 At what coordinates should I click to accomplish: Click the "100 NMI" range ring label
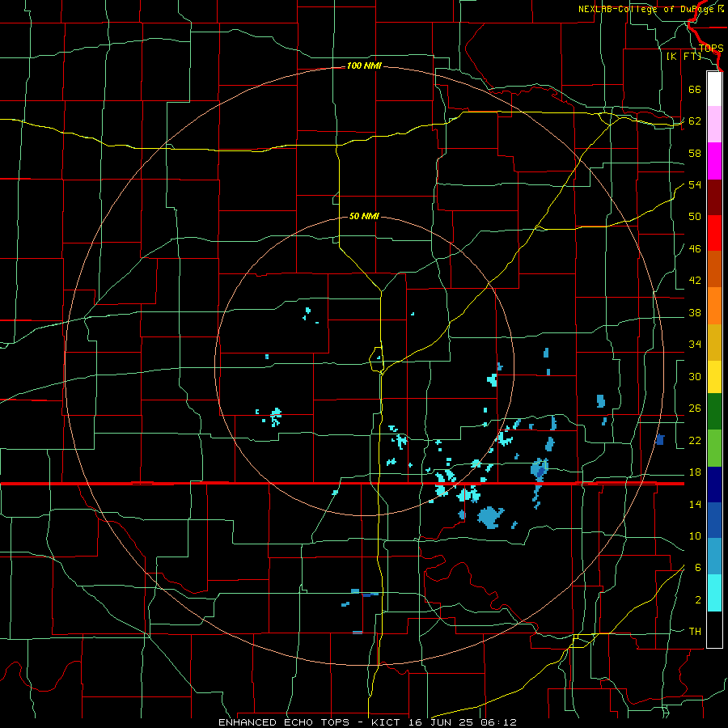point(364,66)
